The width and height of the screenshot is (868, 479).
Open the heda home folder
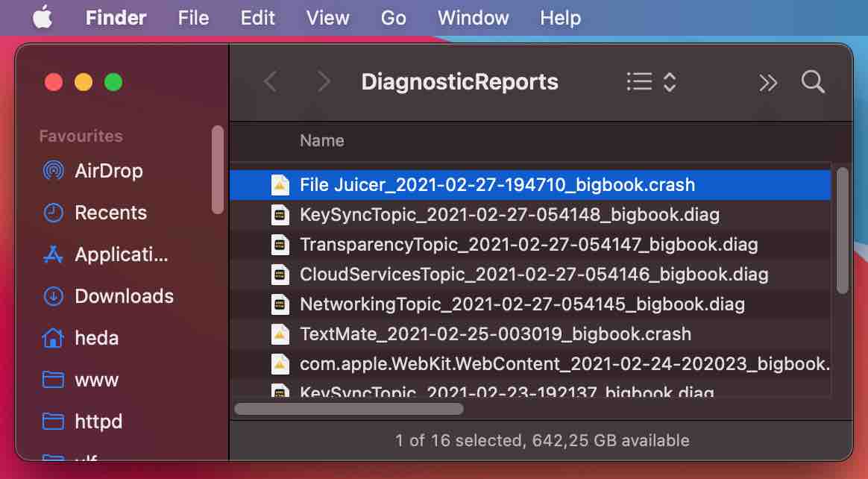pyautogui.click(x=96, y=338)
